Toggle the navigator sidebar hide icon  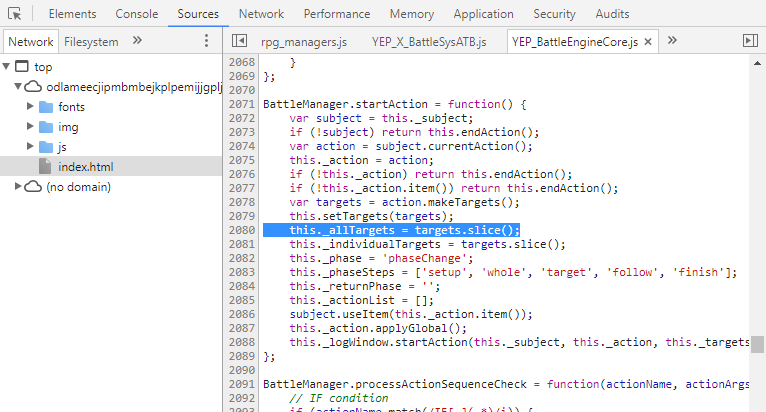point(239,41)
